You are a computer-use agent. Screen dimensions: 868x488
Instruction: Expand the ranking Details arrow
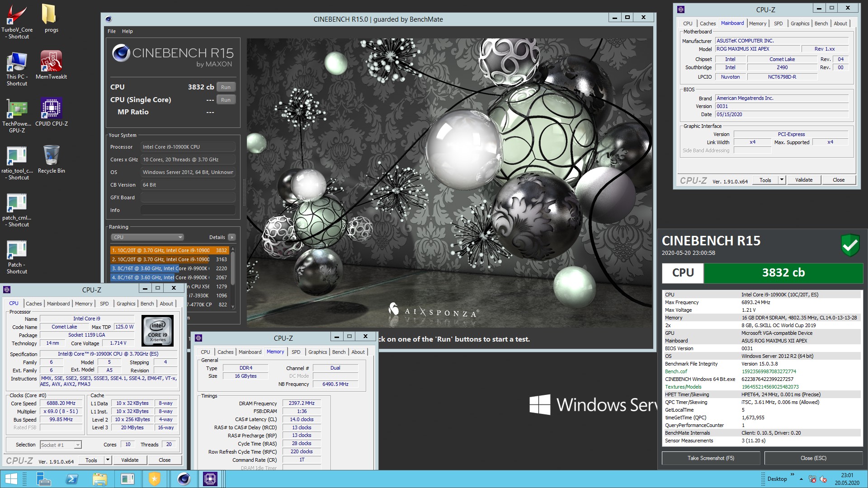click(x=231, y=237)
